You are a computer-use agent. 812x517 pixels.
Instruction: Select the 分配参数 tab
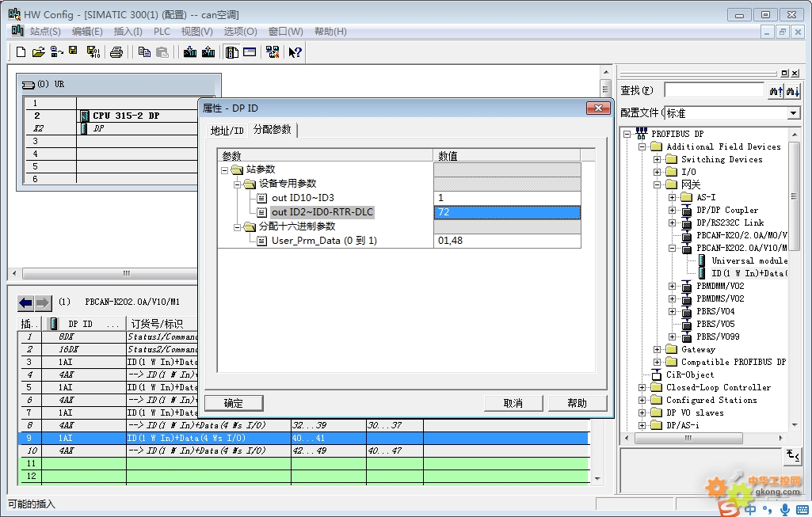(273, 129)
